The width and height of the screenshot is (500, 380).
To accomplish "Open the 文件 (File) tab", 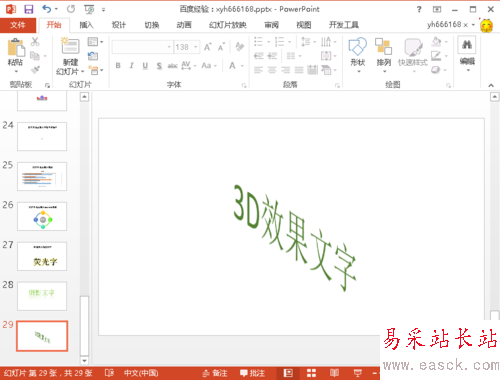I will coord(18,25).
